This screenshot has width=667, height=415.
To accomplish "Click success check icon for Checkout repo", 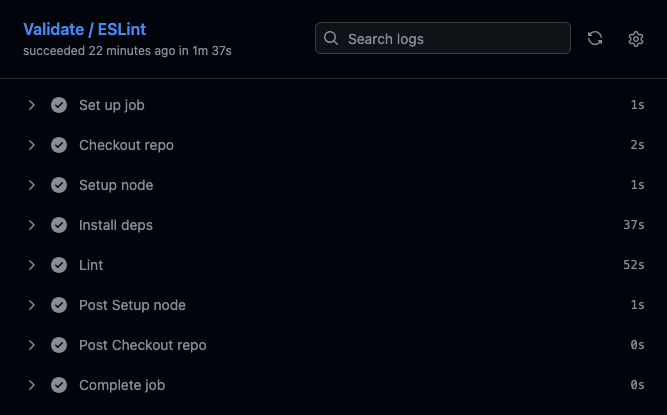I will pyautogui.click(x=59, y=145).
